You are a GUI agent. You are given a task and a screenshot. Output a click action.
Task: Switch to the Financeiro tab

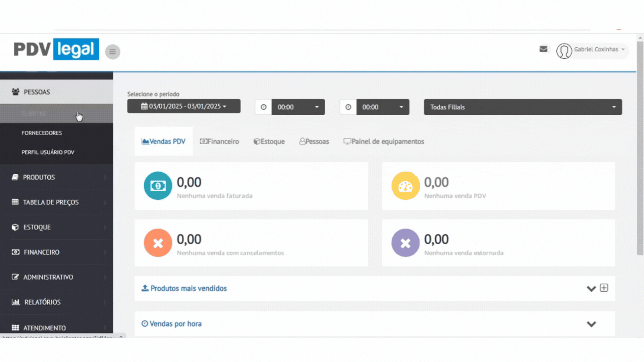(x=219, y=141)
